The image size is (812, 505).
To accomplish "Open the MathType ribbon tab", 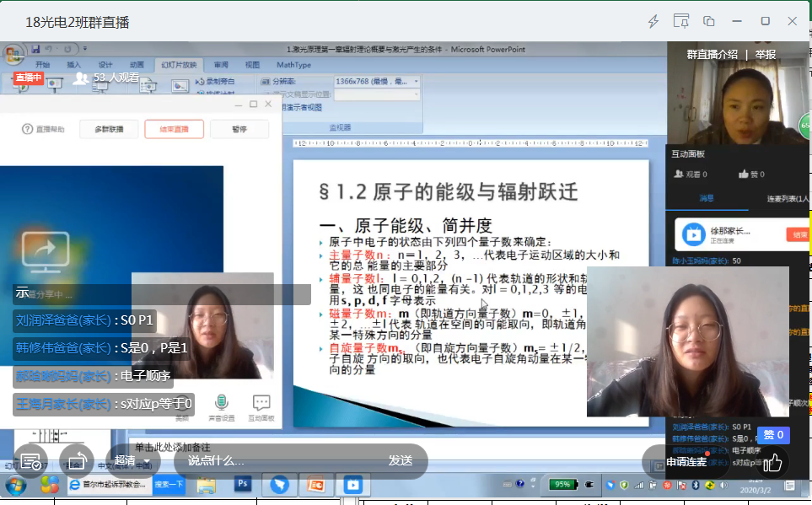I will [x=293, y=65].
